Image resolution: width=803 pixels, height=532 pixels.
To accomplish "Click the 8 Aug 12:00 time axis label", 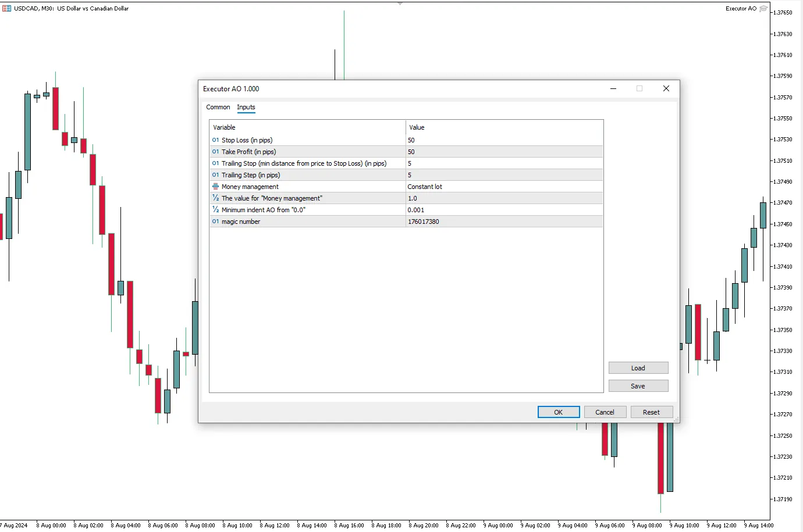I will 275,526.
